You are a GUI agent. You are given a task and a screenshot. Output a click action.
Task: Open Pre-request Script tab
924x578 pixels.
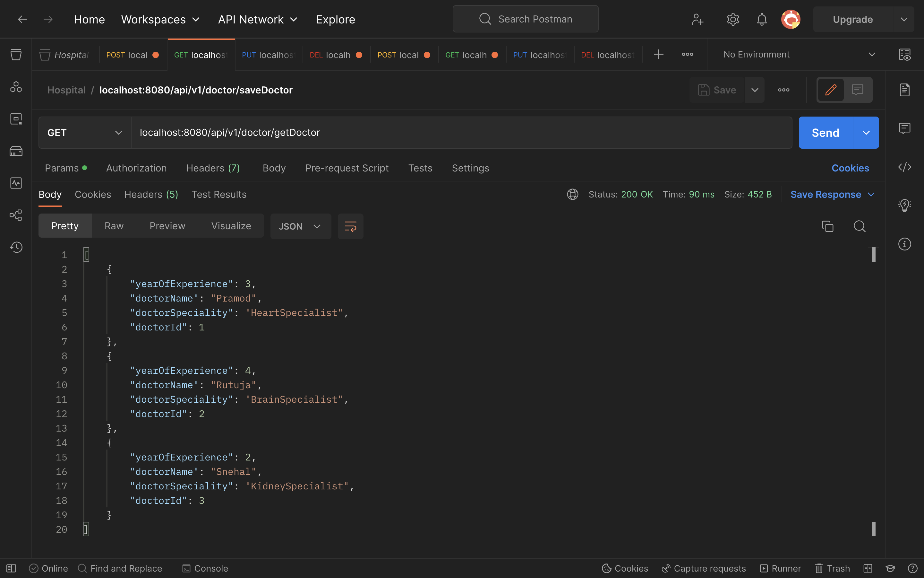(x=347, y=168)
